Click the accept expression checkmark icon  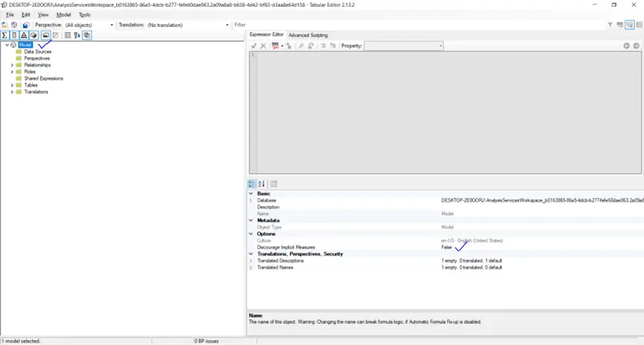pos(254,46)
